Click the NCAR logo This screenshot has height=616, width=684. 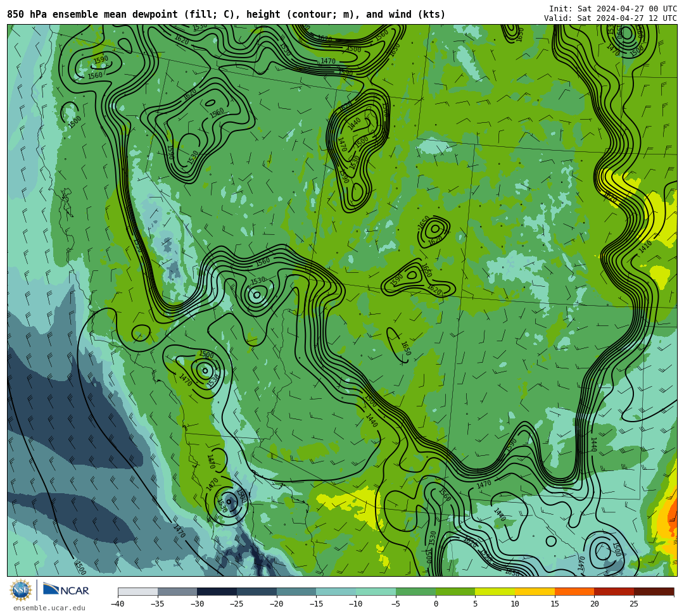66,590
